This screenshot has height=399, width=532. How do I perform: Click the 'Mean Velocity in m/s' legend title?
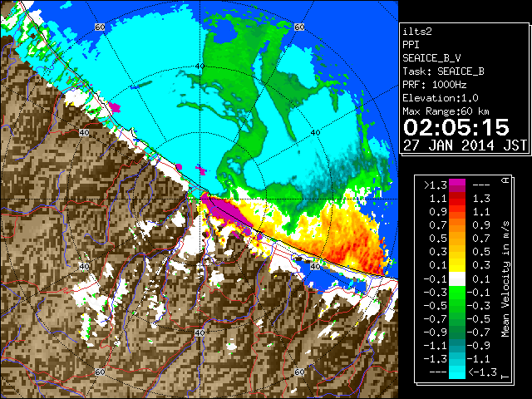(x=505, y=279)
